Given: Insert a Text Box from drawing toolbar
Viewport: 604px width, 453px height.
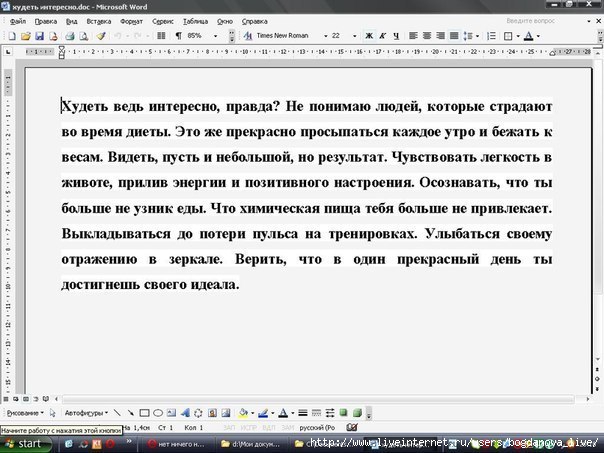Looking at the screenshot, I should 171,413.
